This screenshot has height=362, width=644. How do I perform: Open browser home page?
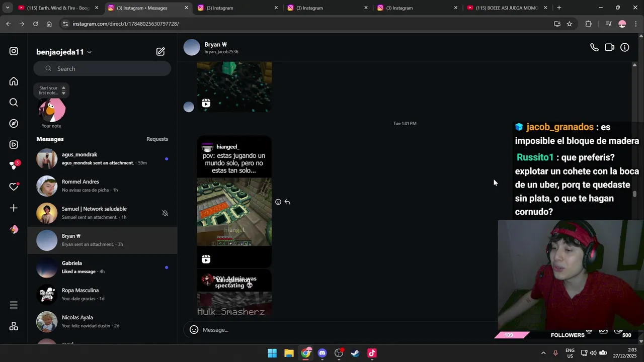click(49, 24)
